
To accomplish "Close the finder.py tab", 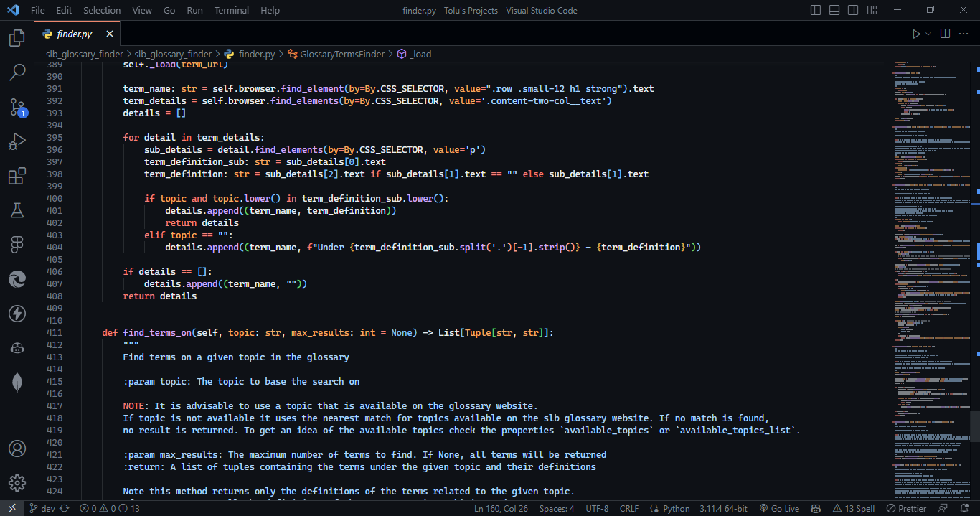I will pyautogui.click(x=110, y=34).
